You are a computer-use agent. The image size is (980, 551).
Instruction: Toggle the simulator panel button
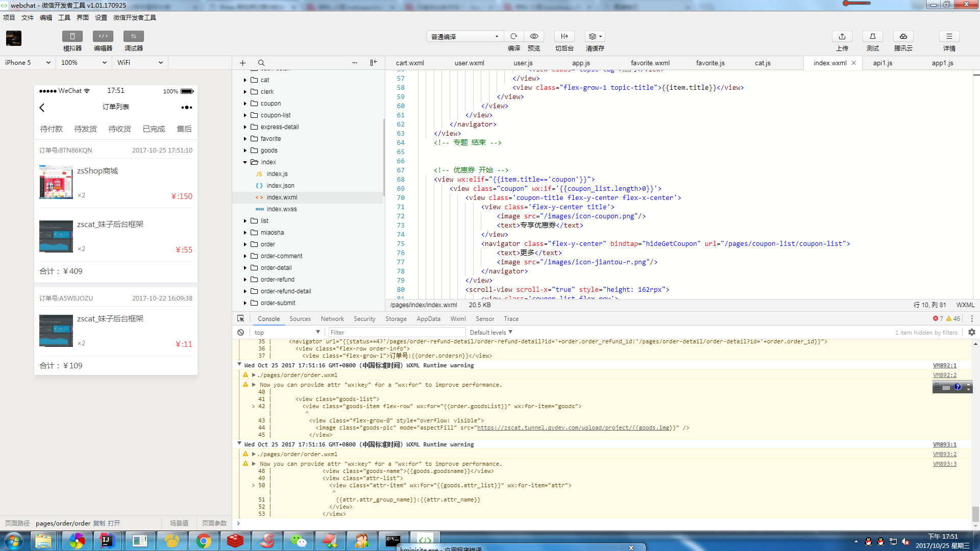coord(72,36)
